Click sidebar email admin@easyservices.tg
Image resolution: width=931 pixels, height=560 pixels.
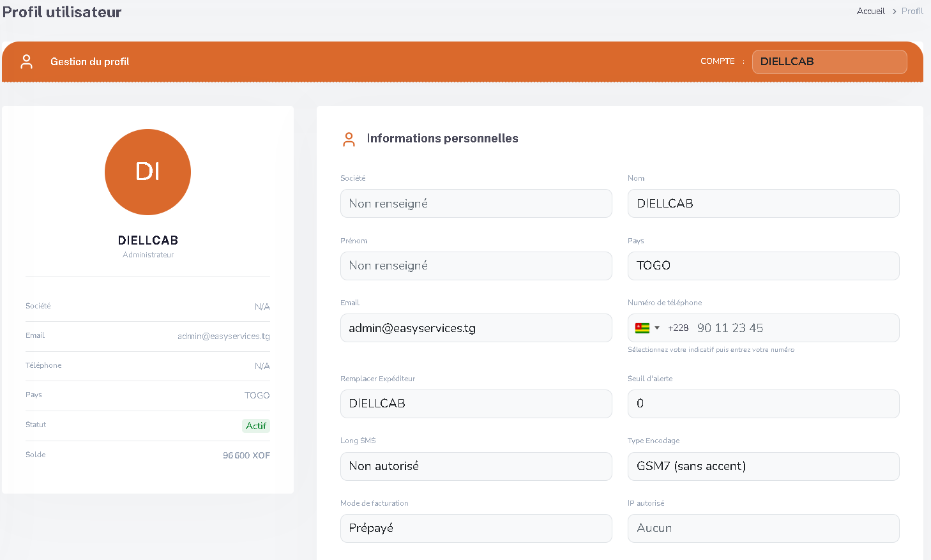223,336
